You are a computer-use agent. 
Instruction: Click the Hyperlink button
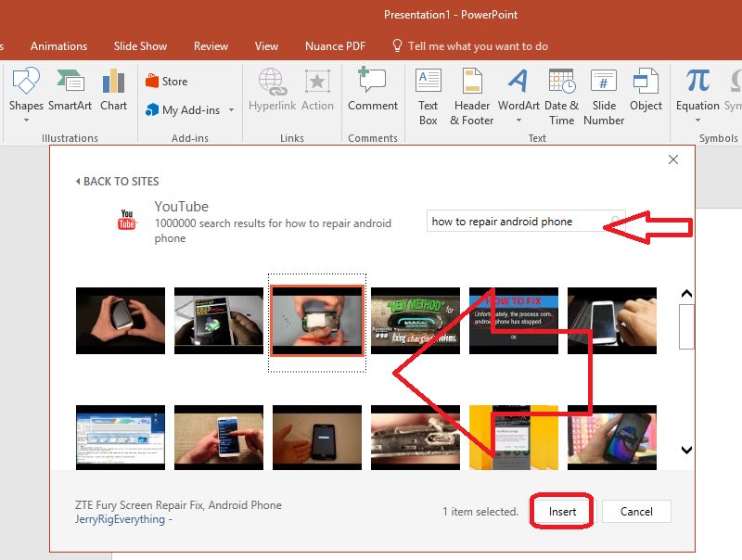(x=272, y=89)
